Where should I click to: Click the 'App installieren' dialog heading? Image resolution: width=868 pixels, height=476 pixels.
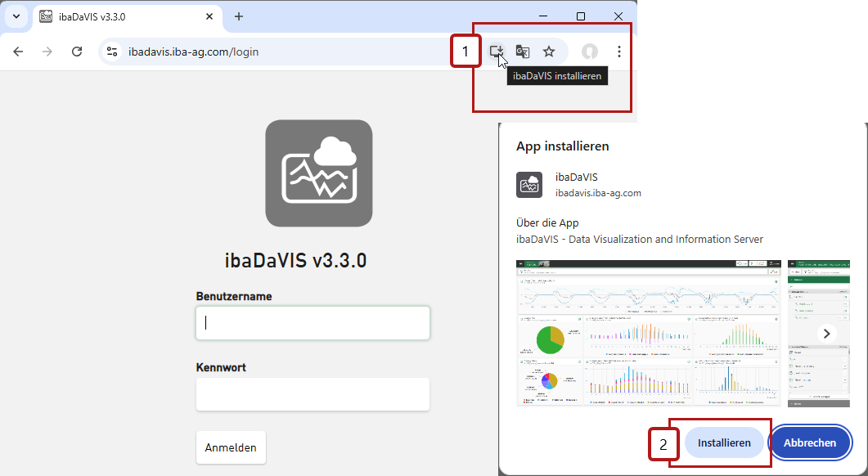click(562, 146)
